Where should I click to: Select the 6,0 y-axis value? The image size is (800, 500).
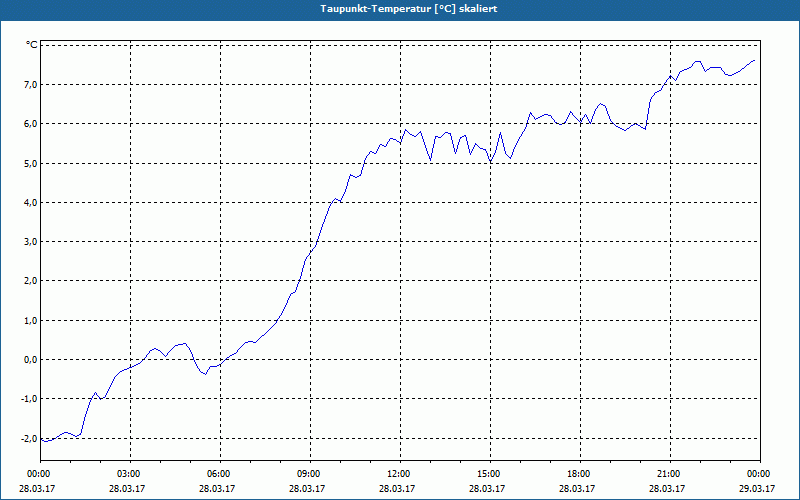point(30,124)
